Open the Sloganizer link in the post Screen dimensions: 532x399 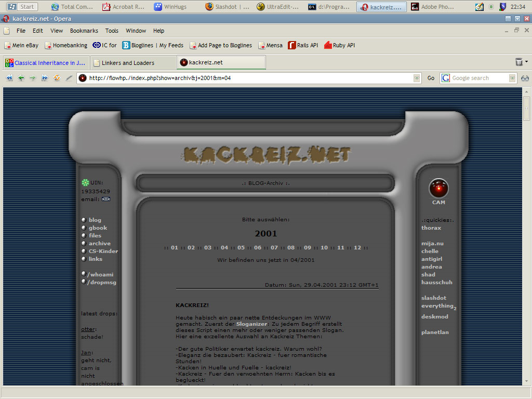tap(251, 324)
